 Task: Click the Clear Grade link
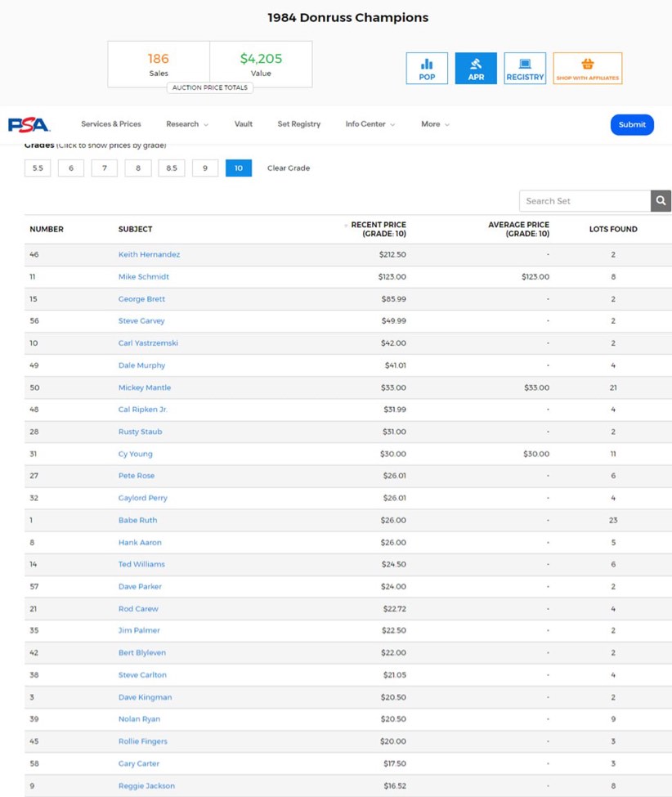pyautogui.click(x=289, y=168)
